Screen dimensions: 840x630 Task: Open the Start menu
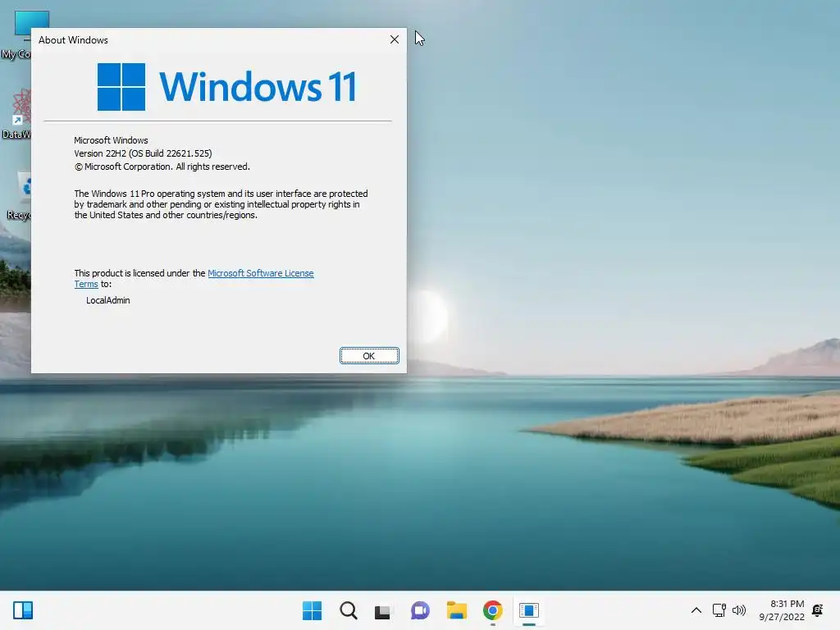[x=312, y=610]
